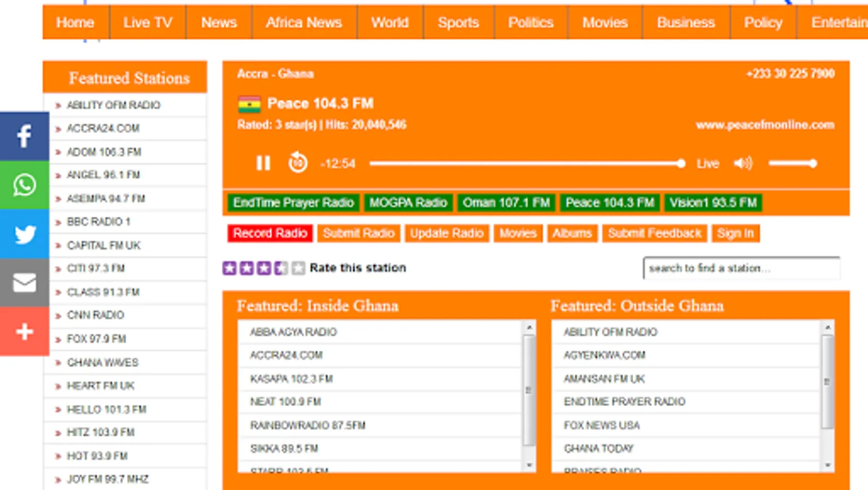Open the Policy menu item

[x=763, y=22]
